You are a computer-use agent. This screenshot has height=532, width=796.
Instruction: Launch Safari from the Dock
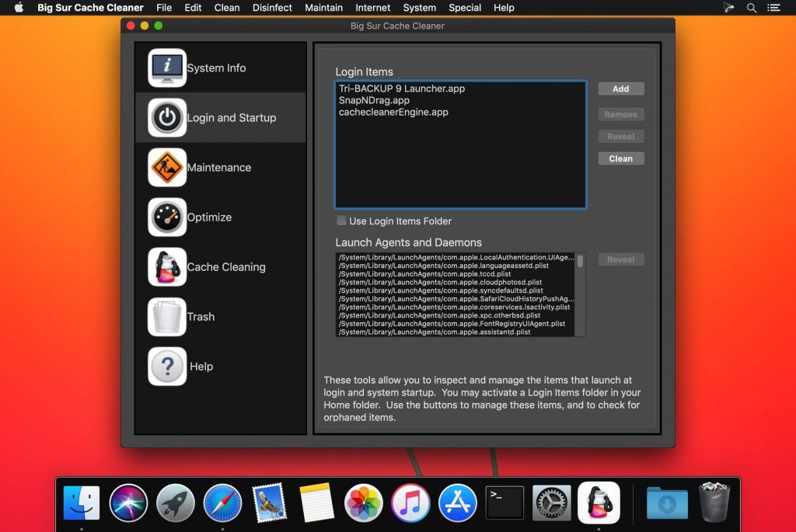pos(222,503)
